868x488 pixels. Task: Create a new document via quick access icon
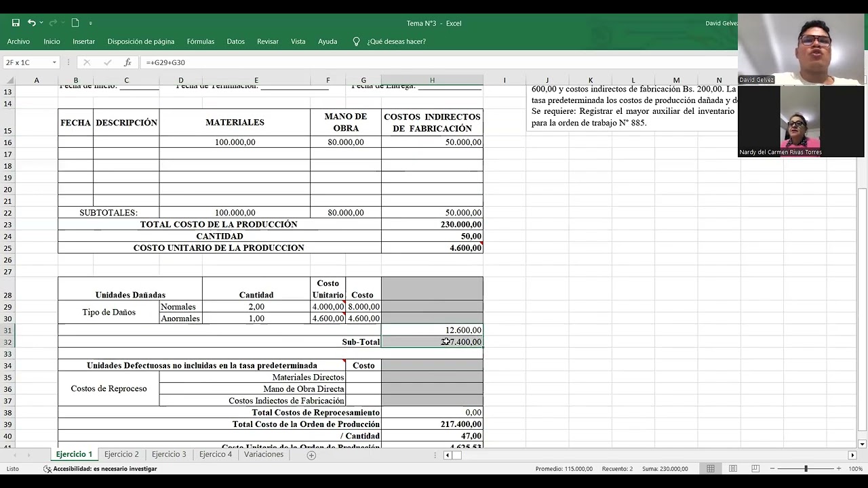pos(75,23)
